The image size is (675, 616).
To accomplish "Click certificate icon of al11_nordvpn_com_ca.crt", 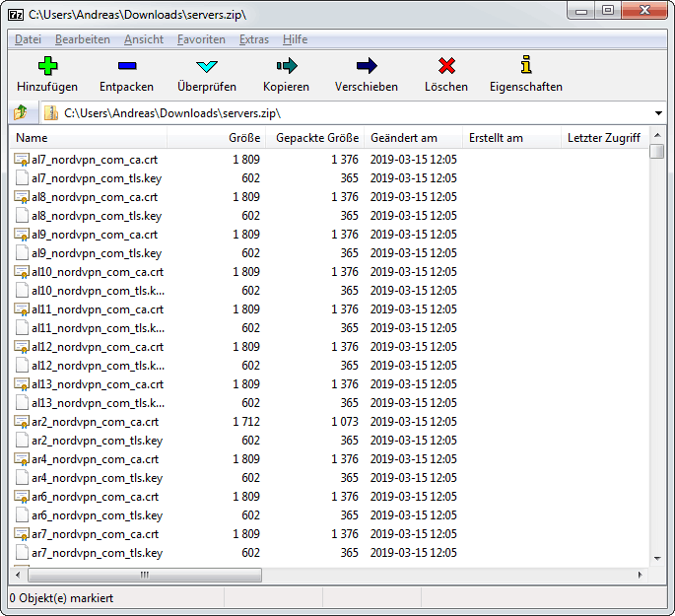I will pyautogui.click(x=22, y=309).
